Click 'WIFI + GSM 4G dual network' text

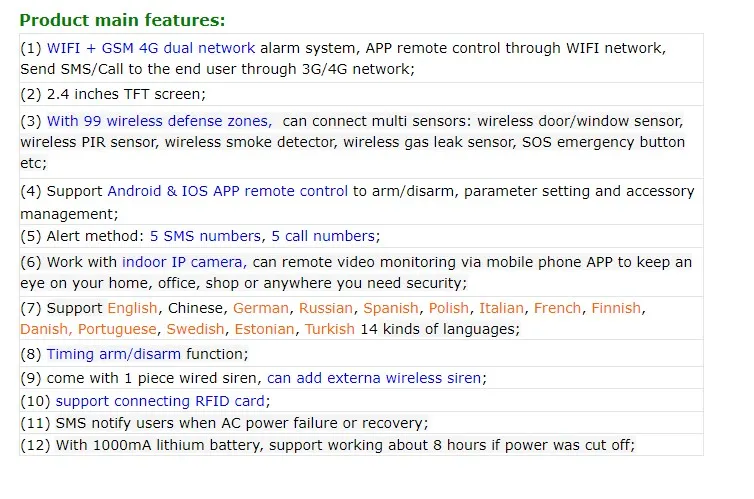pyautogui.click(x=151, y=48)
